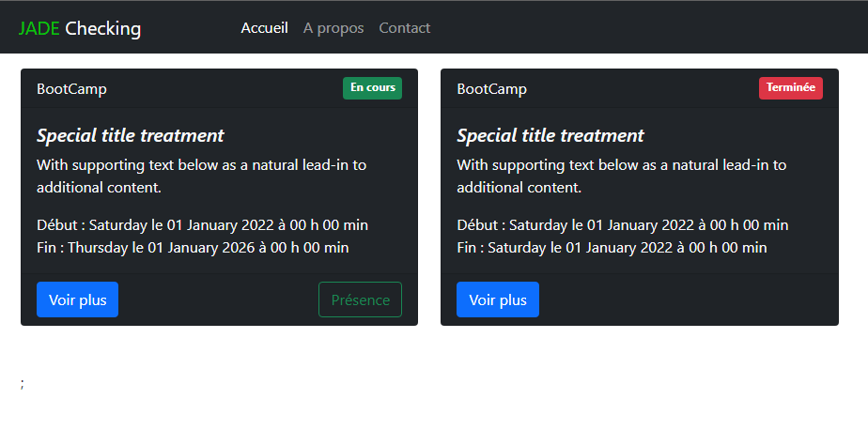Click Voir plus on the Terminée card
The image size is (868, 430).
point(498,299)
